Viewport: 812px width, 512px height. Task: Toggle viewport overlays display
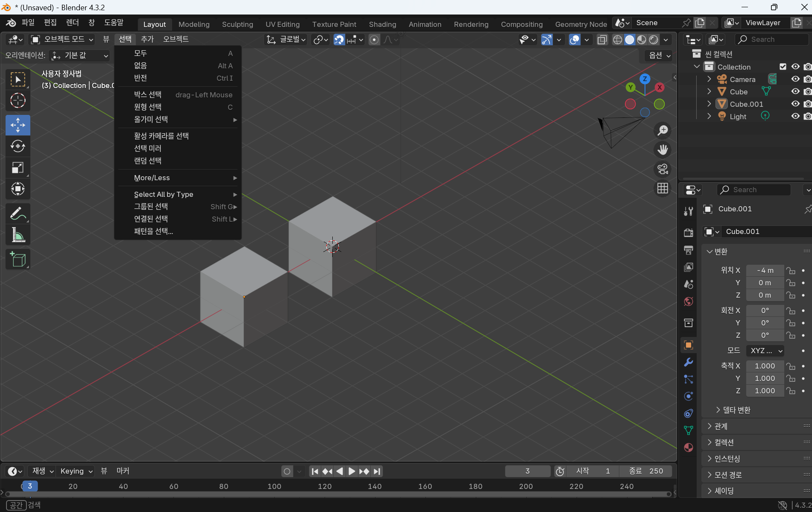(x=575, y=40)
